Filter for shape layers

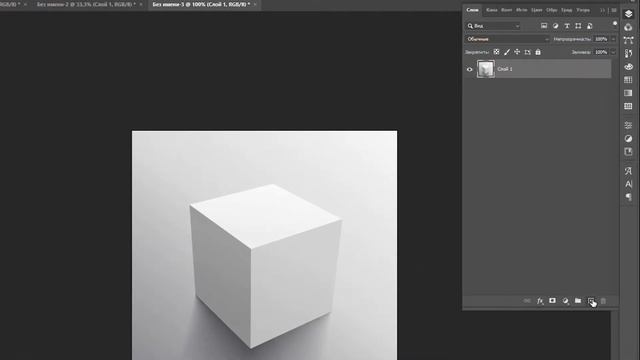pyautogui.click(x=578, y=26)
